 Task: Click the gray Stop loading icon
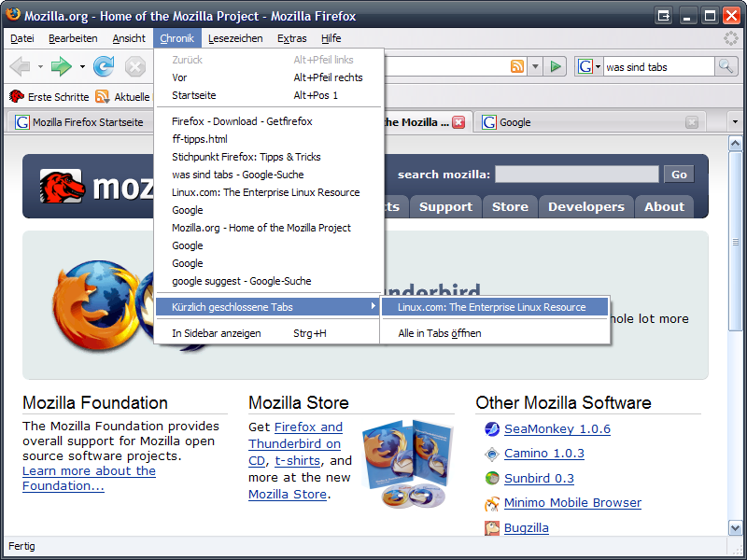tap(135, 66)
